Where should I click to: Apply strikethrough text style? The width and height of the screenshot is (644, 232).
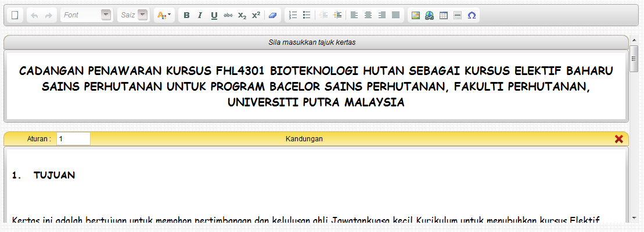coord(228,15)
